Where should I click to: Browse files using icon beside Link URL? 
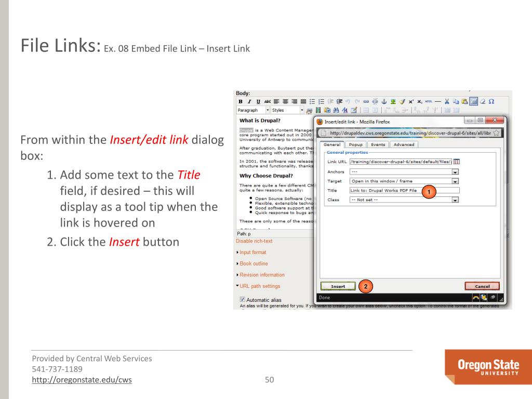coord(456,162)
